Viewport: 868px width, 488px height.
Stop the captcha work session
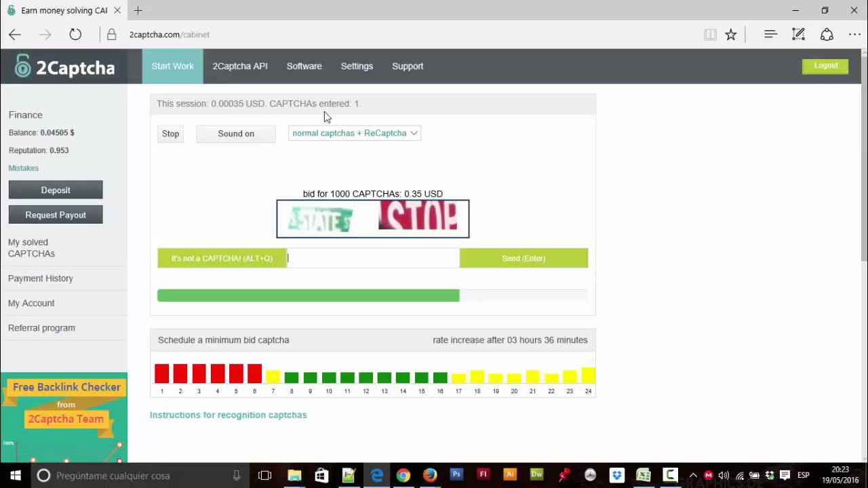tap(170, 134)
